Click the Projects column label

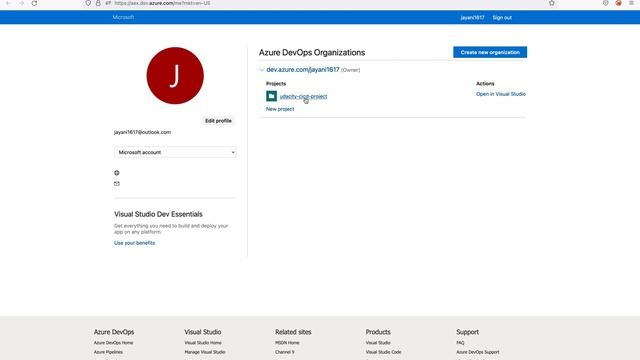[276, 83]
